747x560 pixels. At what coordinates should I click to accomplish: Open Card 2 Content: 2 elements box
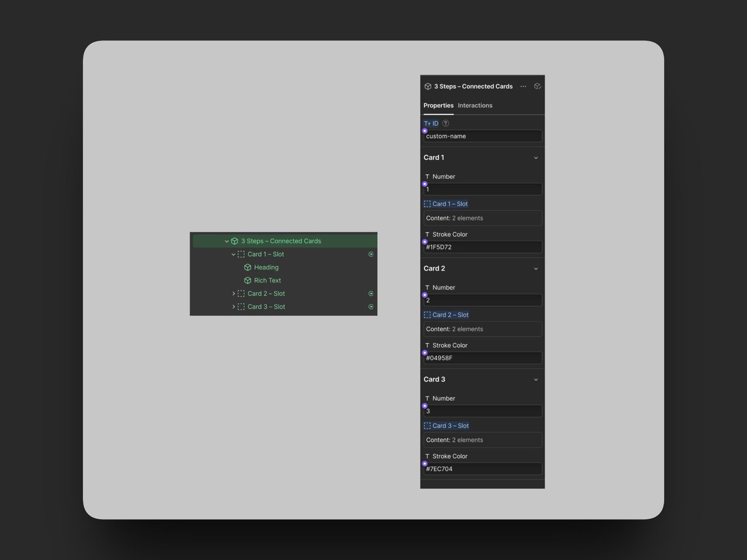pos(482,329)
